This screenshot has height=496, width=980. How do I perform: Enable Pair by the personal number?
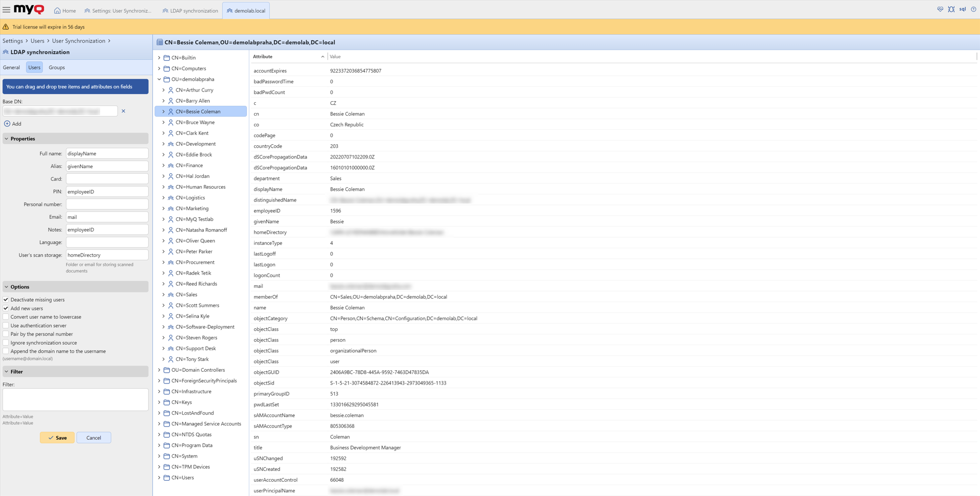coord(6,334)
